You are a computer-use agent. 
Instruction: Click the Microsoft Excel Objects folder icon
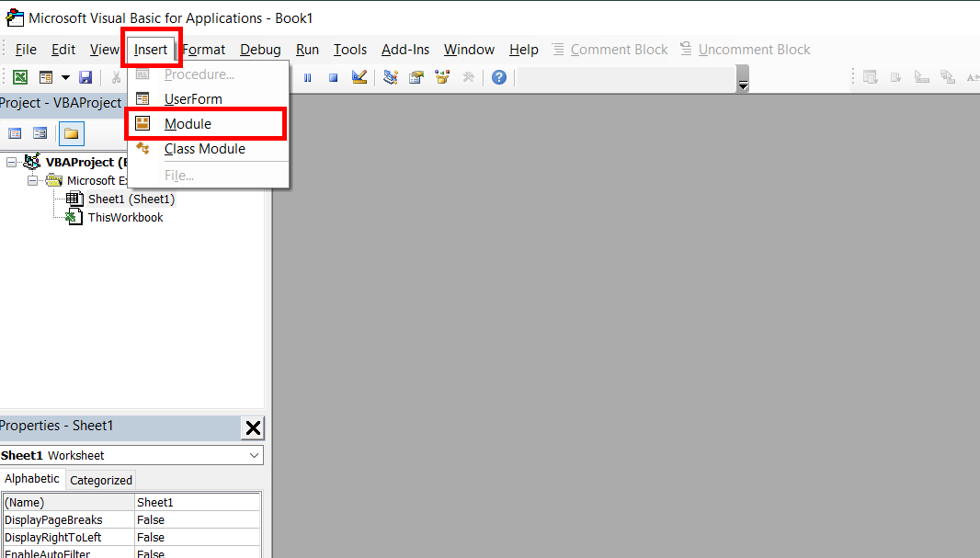coord(53,180)
